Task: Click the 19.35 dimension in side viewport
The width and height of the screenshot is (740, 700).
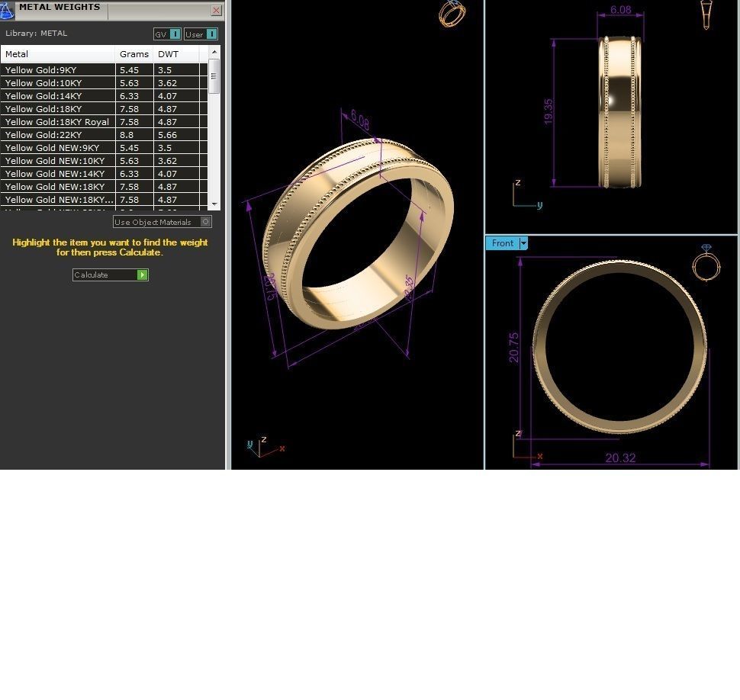Action: [548, 112]
